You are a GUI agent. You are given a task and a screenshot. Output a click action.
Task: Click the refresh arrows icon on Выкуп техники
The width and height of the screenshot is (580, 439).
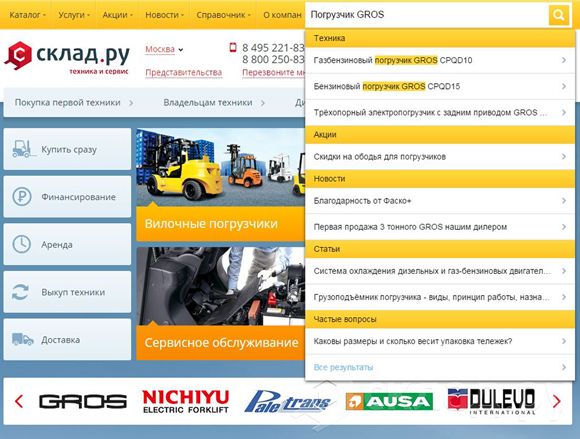click(20, 292)
